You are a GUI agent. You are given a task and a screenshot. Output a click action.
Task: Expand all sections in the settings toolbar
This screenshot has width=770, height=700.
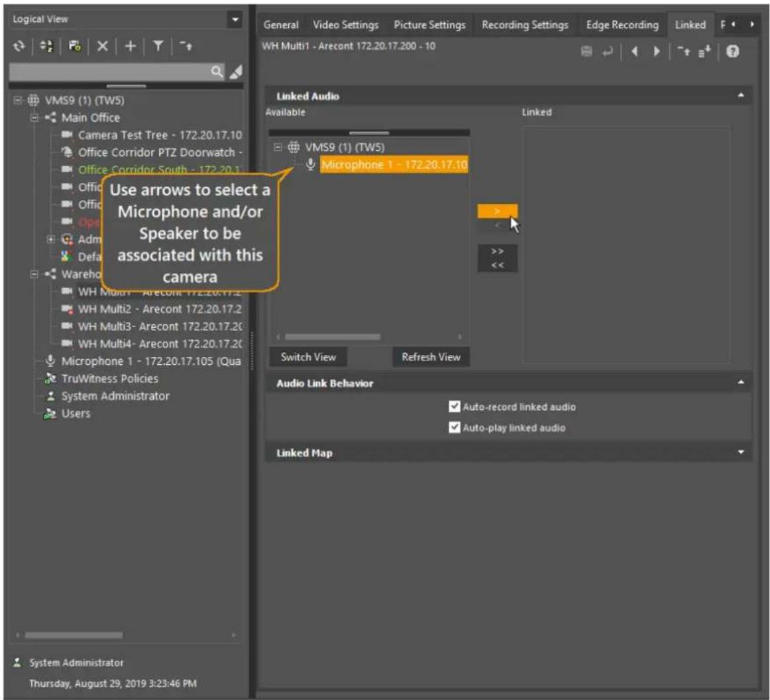[704, 51]
